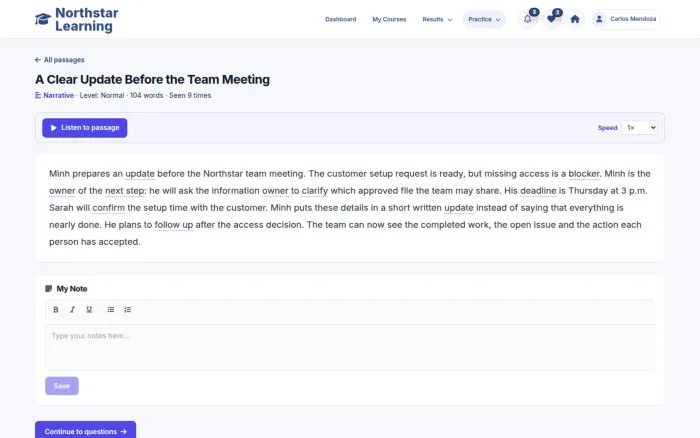Play the Listen to passage button
This screenshot has height=438, width=700.
tap(85, 128)
